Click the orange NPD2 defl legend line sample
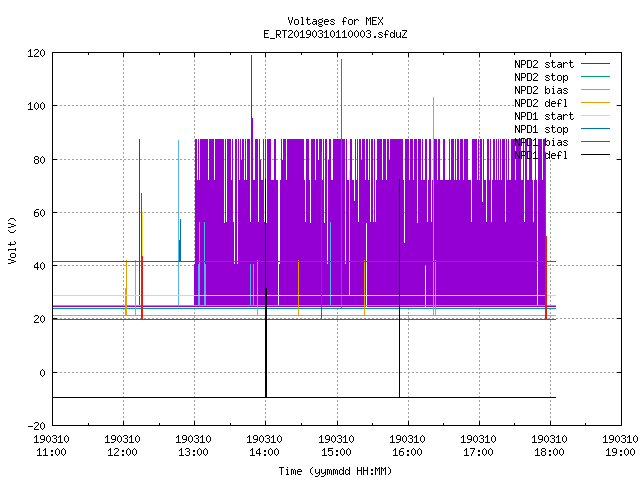Image resolution: width=640 pixels, height=480 pixels. click(x=595, y=102)
